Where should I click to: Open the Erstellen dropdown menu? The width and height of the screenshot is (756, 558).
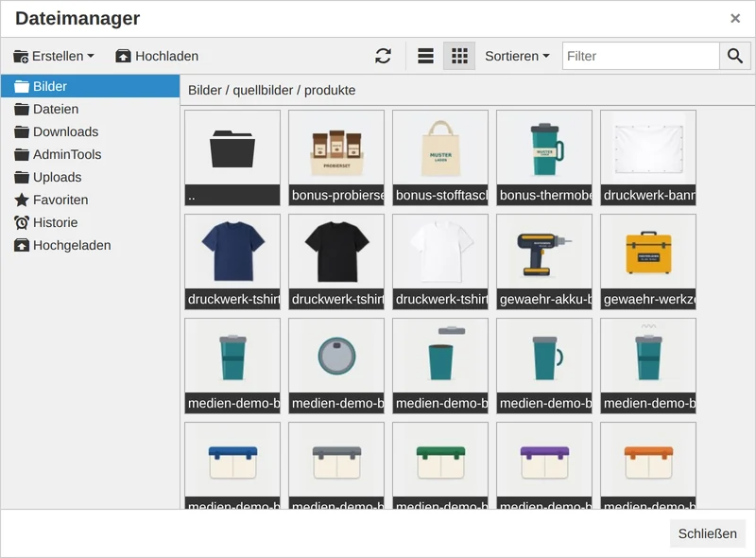[x=54, y=56]
